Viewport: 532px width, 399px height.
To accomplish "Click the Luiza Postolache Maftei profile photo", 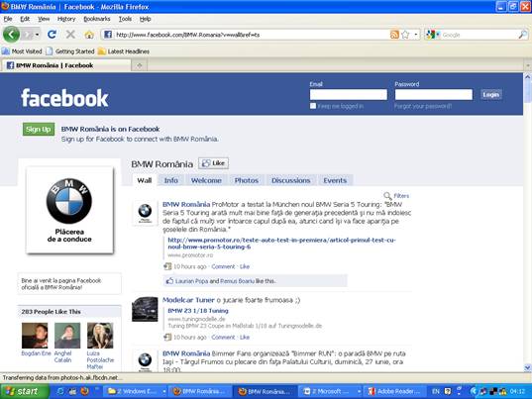I will coord(100,336).
